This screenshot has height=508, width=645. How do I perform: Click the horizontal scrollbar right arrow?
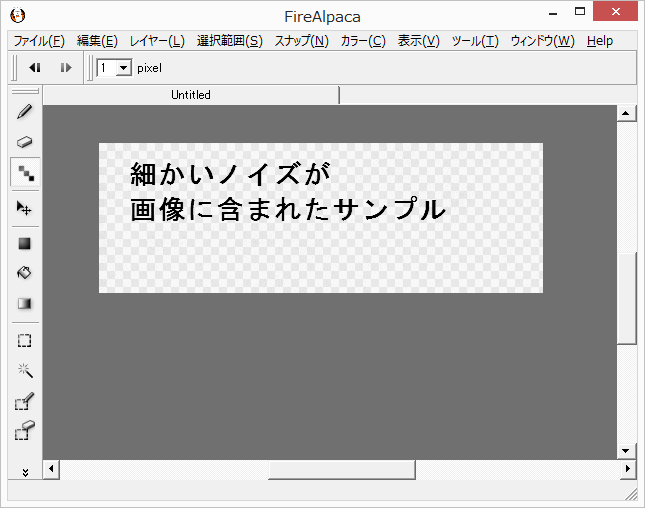point(628,469)
